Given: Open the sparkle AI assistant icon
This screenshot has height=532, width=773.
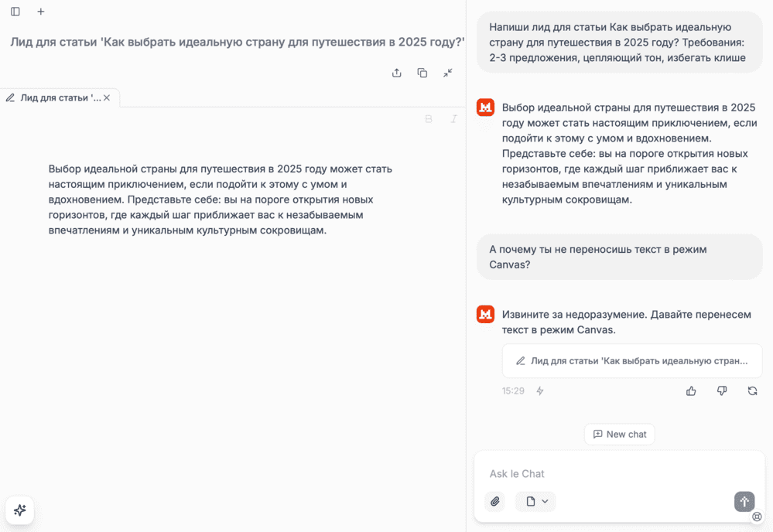Looking at the screenshot, I should (x=19, y=510).
